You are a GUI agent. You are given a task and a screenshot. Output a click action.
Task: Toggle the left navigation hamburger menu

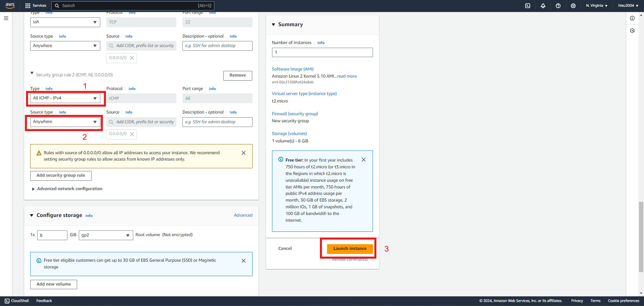click(6, 18)
